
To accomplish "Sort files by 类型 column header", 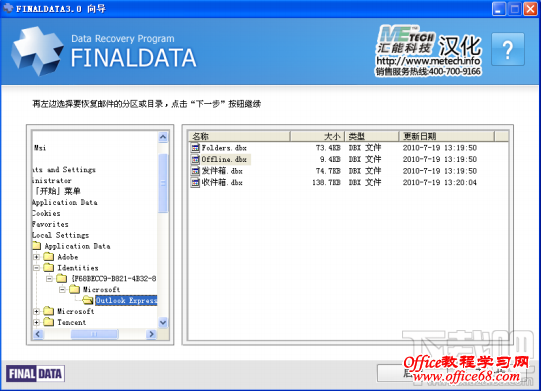I will [x=372, y=136].
